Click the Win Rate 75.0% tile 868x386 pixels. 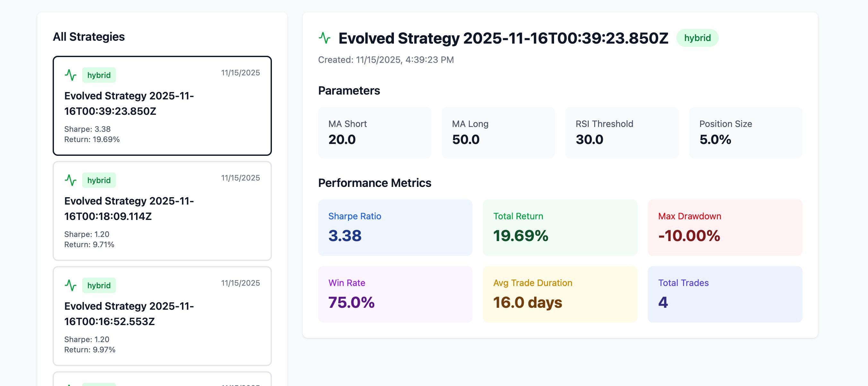395,294
